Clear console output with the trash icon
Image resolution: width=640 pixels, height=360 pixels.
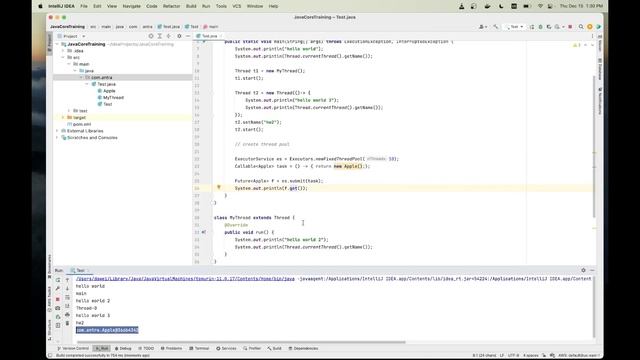pyautogui.click(x=67, y=323)
